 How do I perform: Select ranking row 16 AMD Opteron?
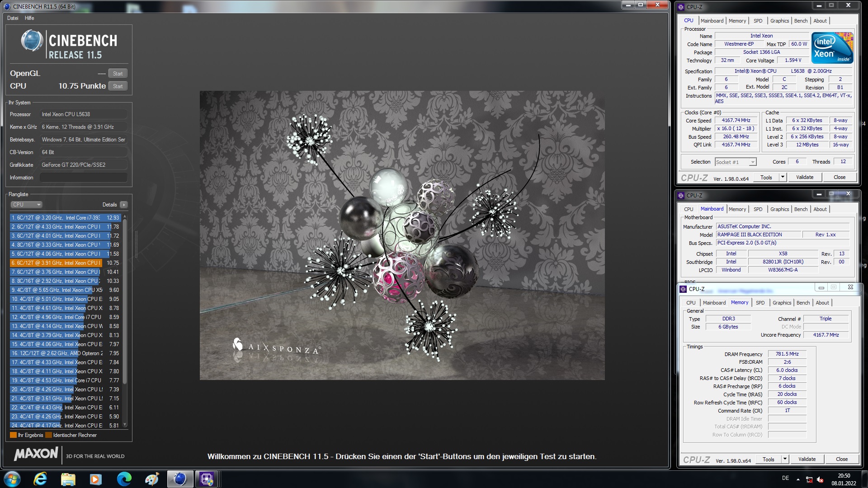[x=66, y=353]
